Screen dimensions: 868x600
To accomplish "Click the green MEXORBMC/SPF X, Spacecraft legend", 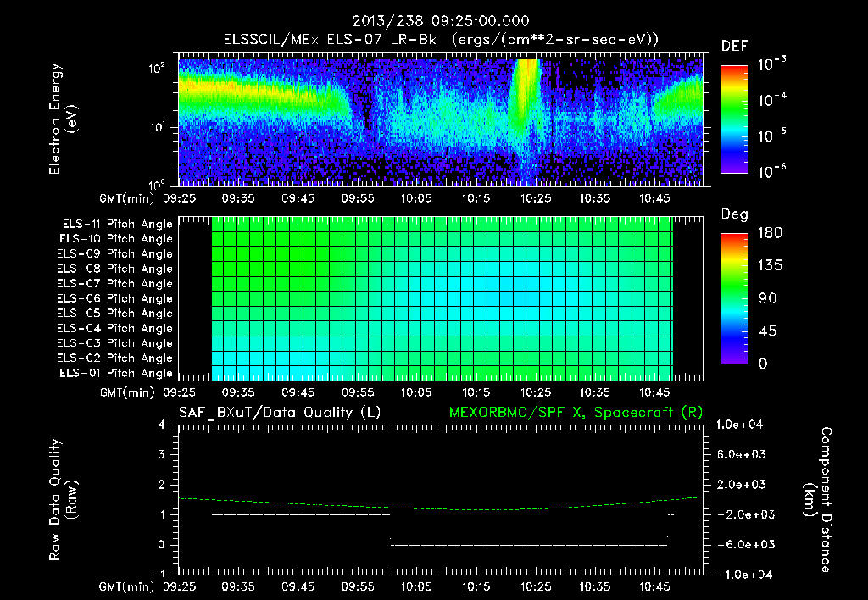I will (576, 413).
